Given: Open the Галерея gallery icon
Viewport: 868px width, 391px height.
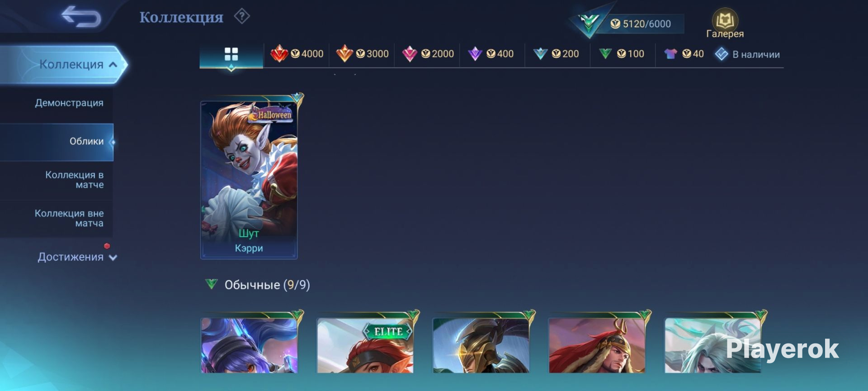Looking at the screenshot, I should point(725,24).
